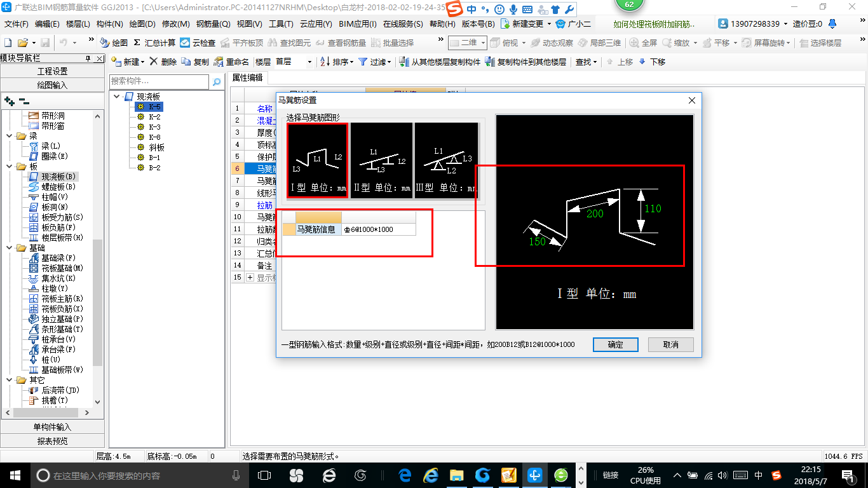Open the 文件(F) menu

[17, 24]
